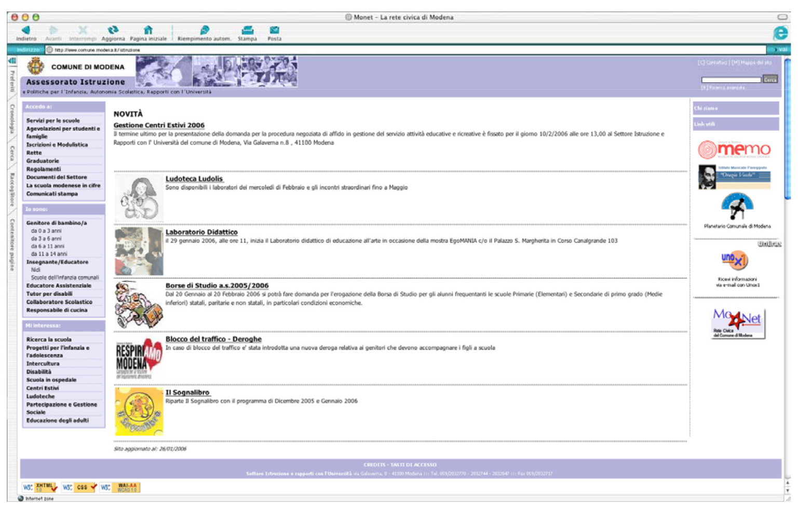Open the Cronologia side tab

(11, 118)
